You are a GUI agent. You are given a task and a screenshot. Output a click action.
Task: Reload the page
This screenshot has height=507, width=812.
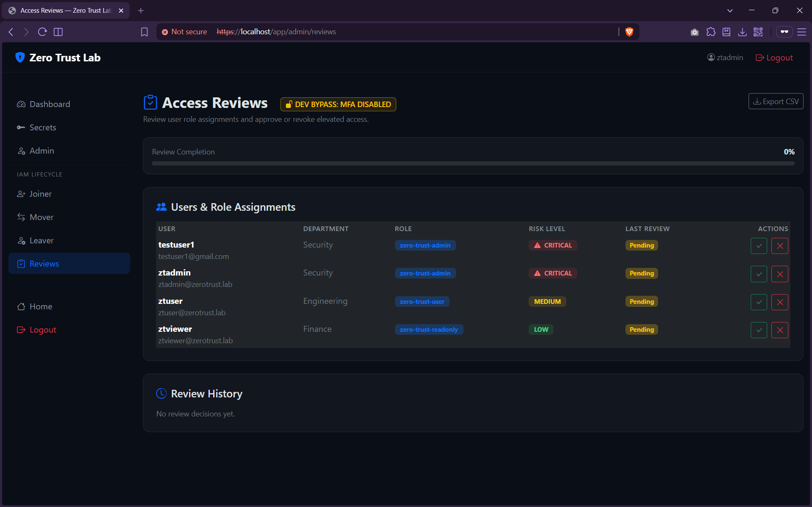(42, 32)
